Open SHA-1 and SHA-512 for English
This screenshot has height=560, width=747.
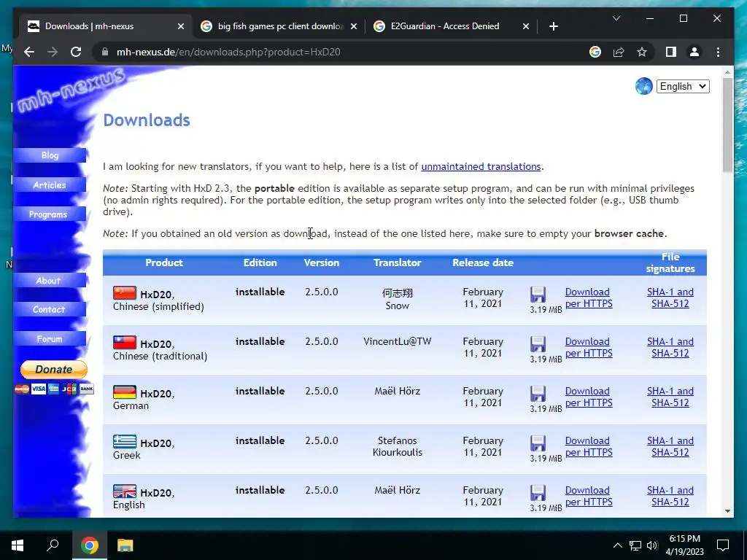coord(670,496)
